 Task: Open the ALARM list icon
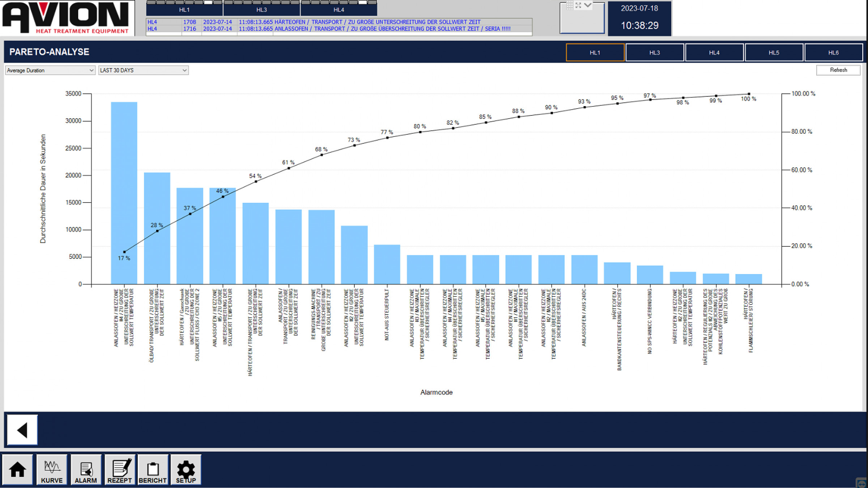pyautogui.click(x=86, y=470)
